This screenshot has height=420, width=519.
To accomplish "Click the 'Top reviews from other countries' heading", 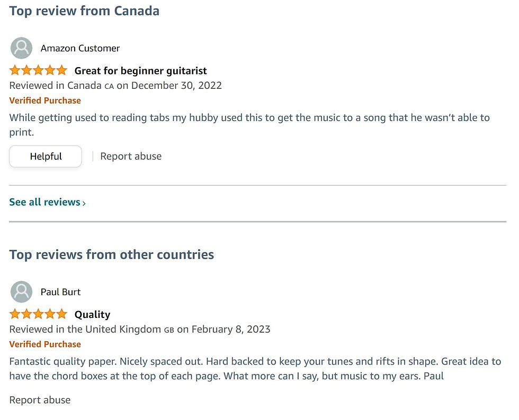I will click(112, 254).
